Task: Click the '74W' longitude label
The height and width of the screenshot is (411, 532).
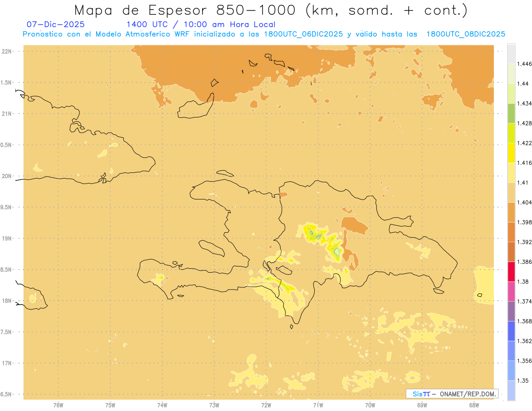Action: (x=162, y=405)
